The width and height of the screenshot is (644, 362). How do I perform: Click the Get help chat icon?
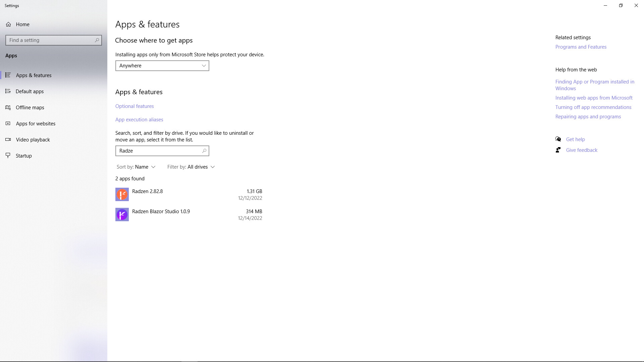(x=558, y=139)
